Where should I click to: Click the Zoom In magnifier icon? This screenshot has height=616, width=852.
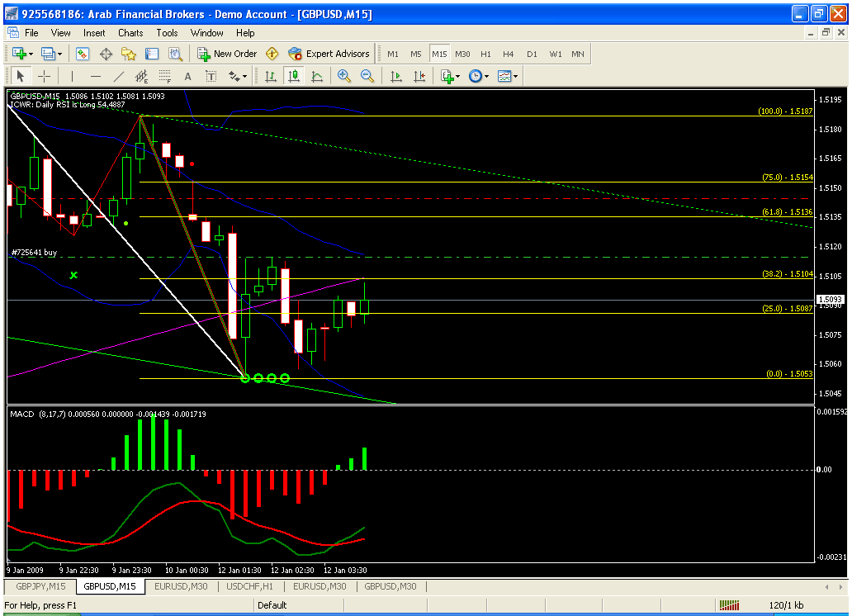(343, 76)
